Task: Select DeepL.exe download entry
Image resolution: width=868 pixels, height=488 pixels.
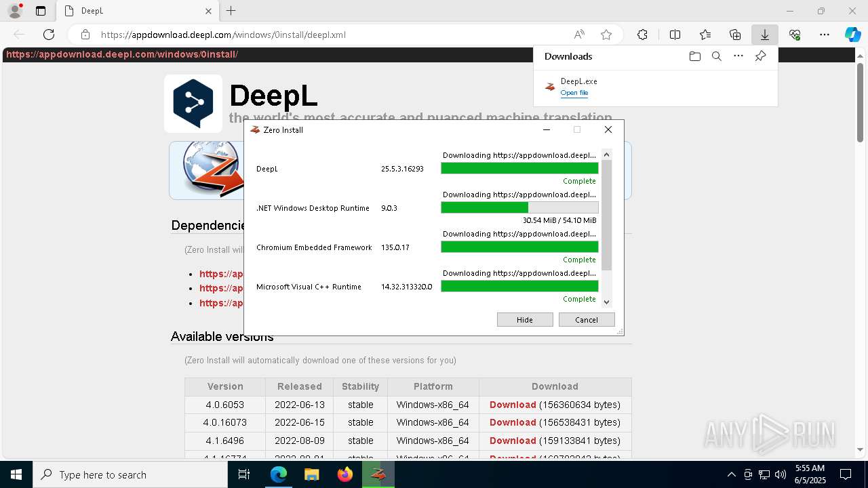Action: (655, 87)
